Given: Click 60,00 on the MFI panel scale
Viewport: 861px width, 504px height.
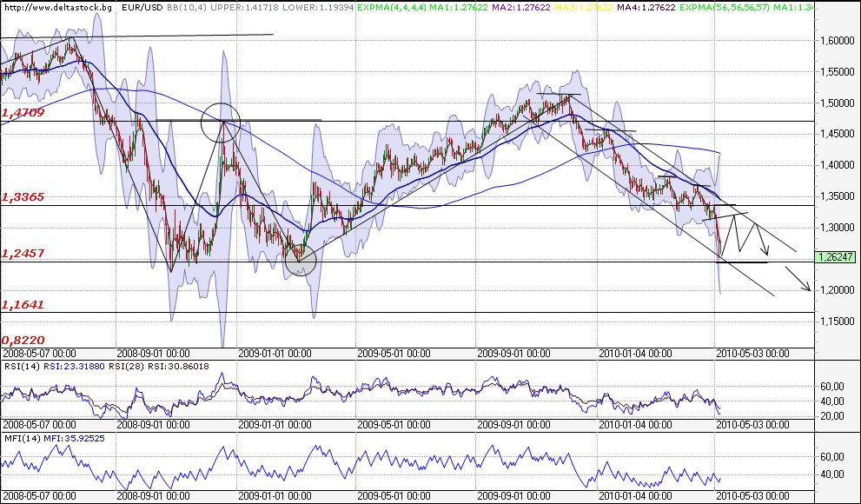Looking at the screenshot, I should tap(832, 457).
